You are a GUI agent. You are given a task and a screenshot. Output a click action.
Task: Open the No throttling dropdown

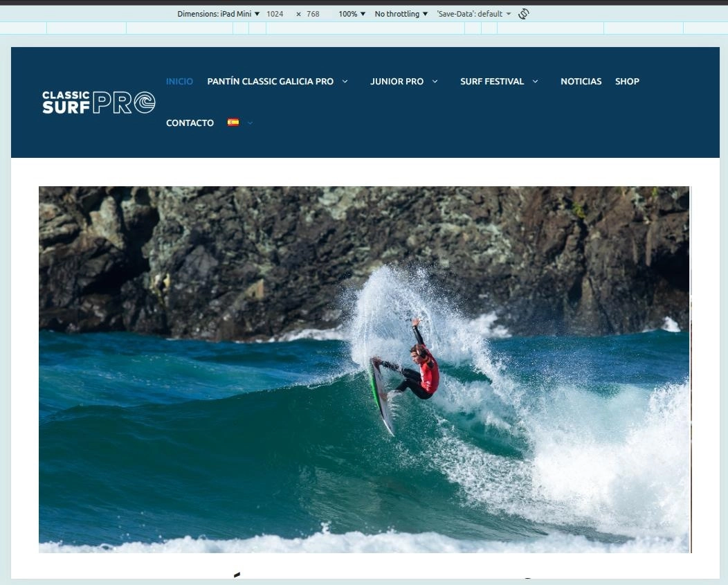click(401, 14)
